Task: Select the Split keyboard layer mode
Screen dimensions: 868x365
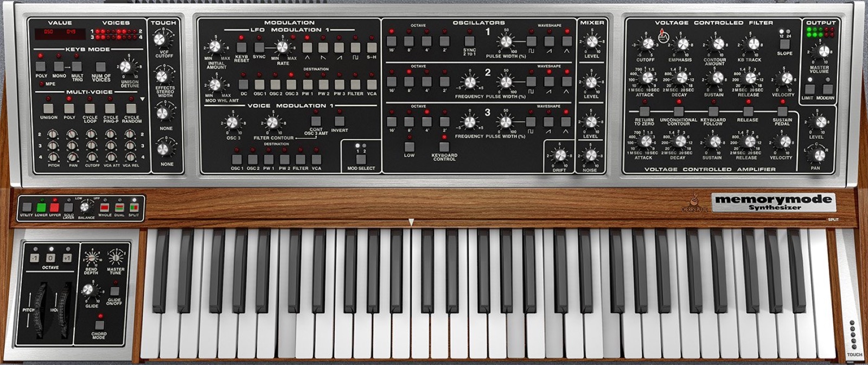Action: click(x=134, y=207)
